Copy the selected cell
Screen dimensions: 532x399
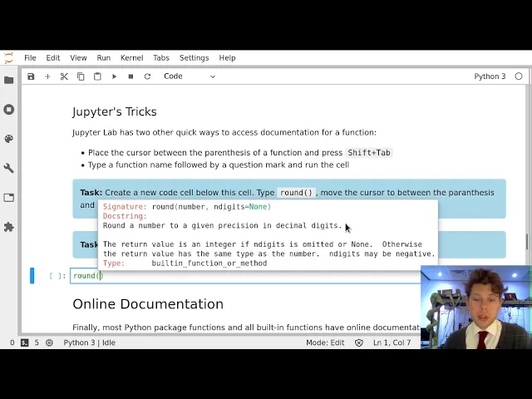pos(81,76)
